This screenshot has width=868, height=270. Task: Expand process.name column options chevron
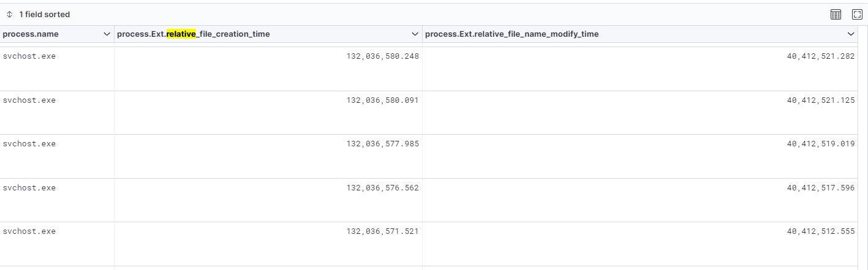[107, 34]
